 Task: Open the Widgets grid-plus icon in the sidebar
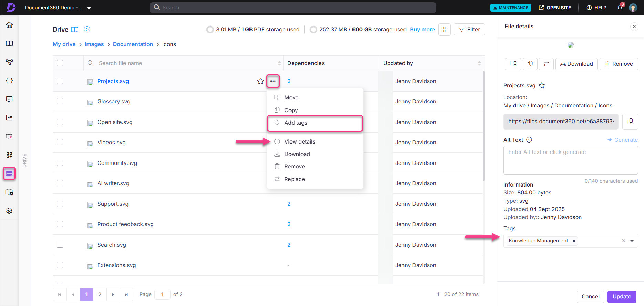pos(9,155)
